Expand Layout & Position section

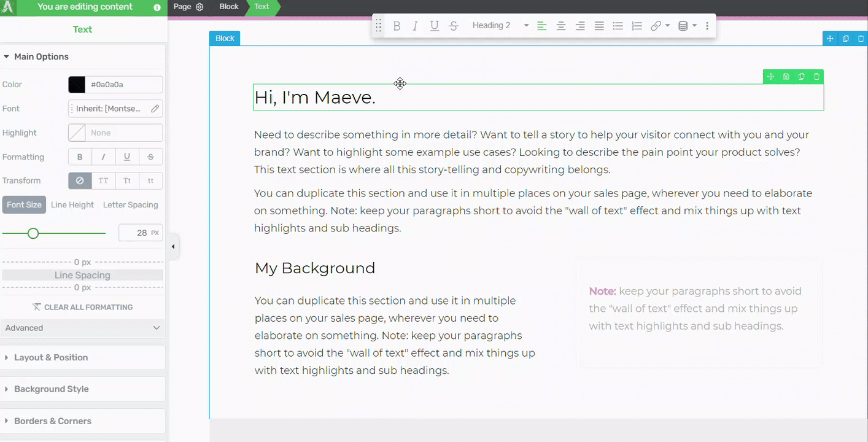[82, 357]
